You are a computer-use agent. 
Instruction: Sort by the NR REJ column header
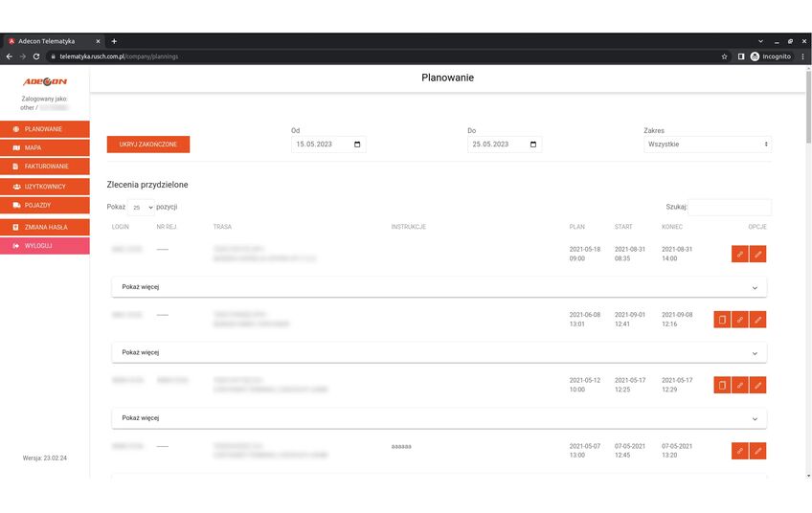pyautogui.click(x=167, y=227)
